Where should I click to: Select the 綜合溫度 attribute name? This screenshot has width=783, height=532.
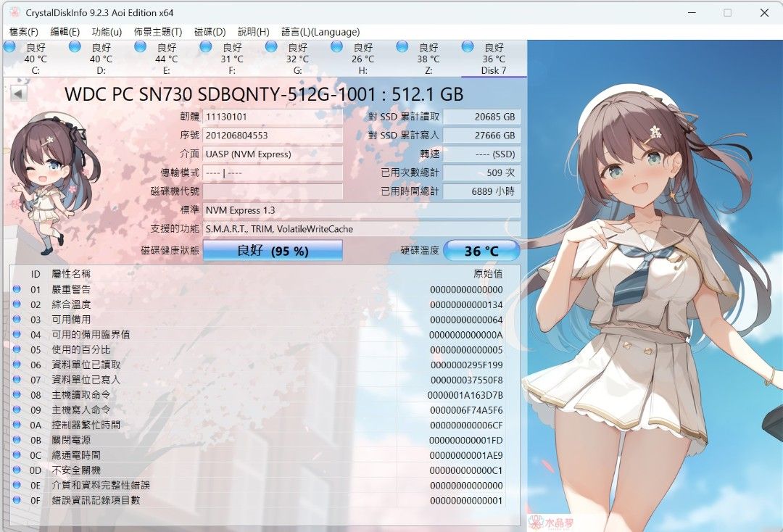pyautogui.click(x=71, y=304)
